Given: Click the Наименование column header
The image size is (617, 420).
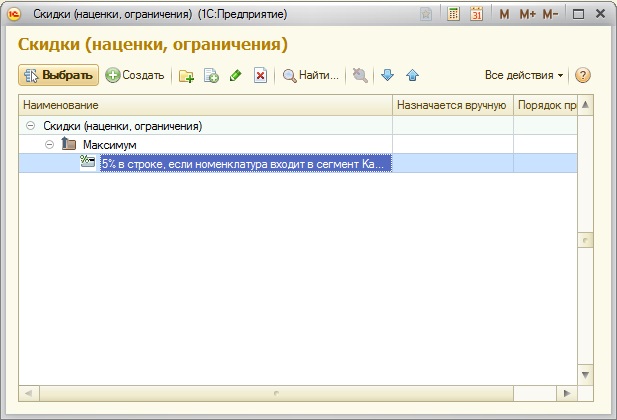Looking at the screenshot, I should [x=205, y=105].
